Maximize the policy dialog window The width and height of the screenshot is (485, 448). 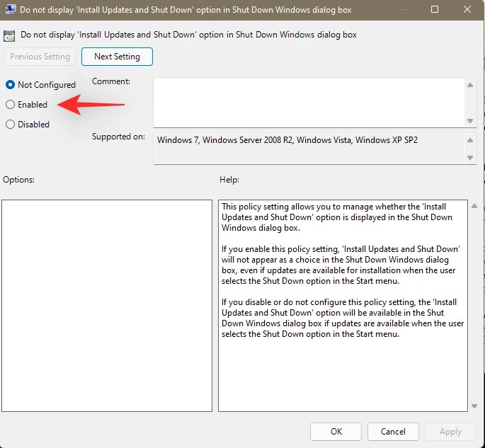(x=434, y=10)
